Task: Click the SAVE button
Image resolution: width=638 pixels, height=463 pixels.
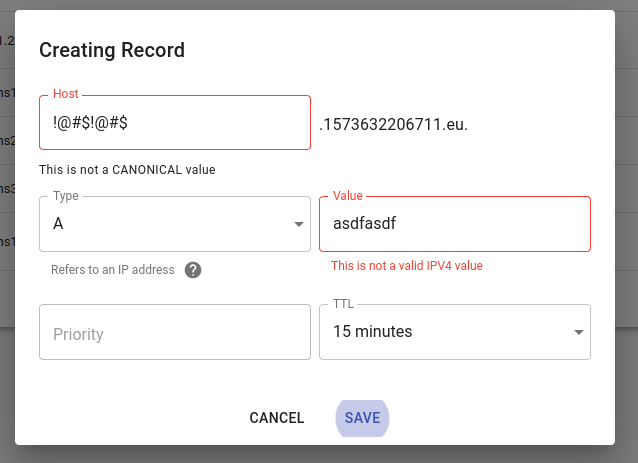Action: click(x=362, y=418)
